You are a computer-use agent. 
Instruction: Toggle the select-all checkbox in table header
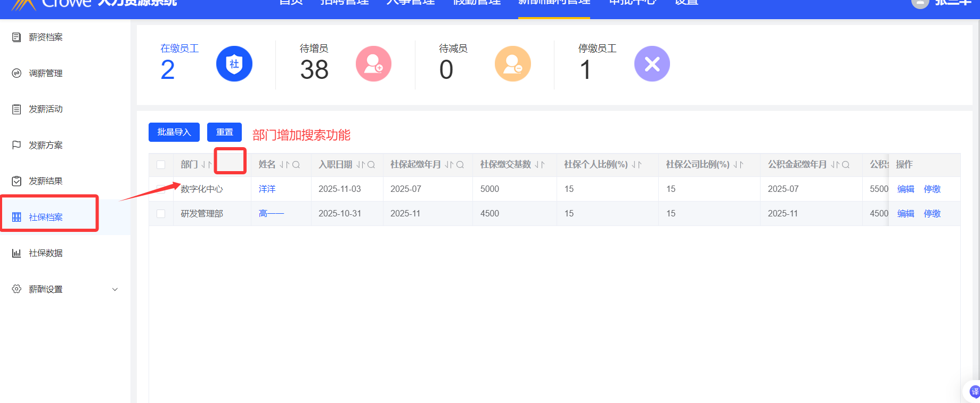[x=161, y=165]
